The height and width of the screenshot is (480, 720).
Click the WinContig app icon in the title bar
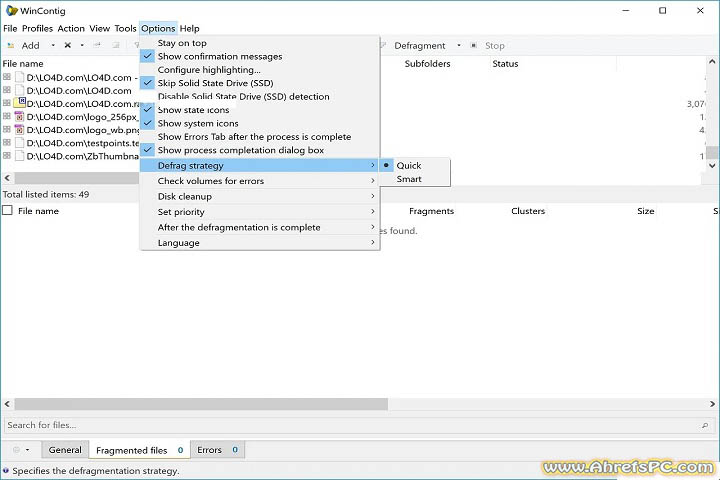pyautogui.click(x=11, y=10)
